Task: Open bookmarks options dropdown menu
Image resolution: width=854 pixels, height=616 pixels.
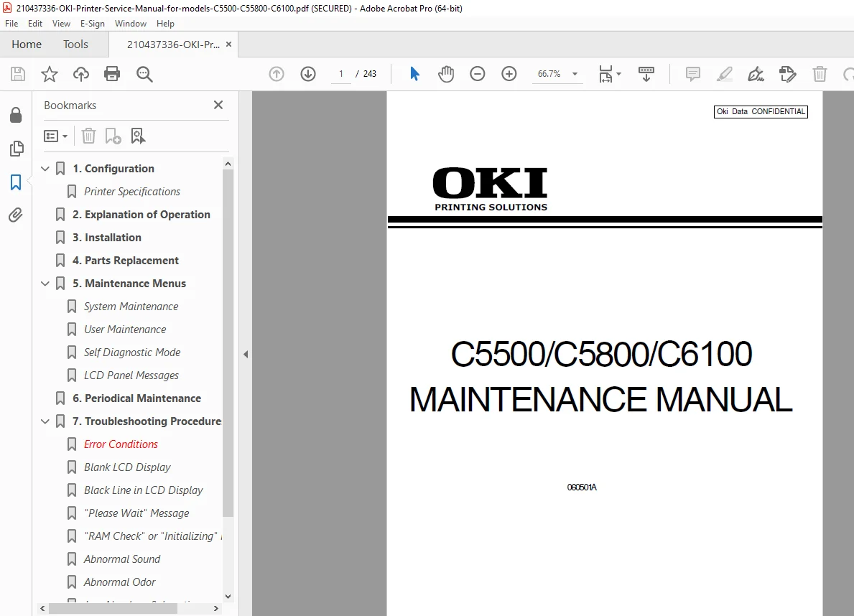Action: (55, 136)
